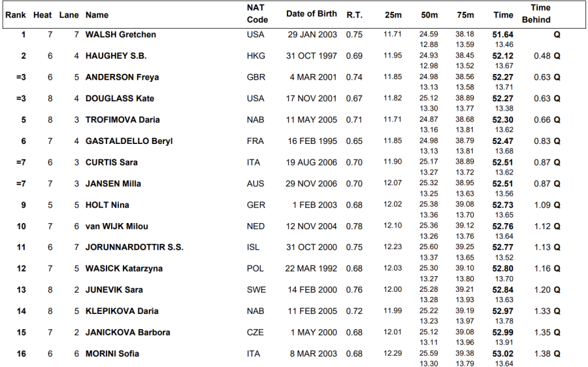Click the final time 53.02

click(x=502, y=354)
